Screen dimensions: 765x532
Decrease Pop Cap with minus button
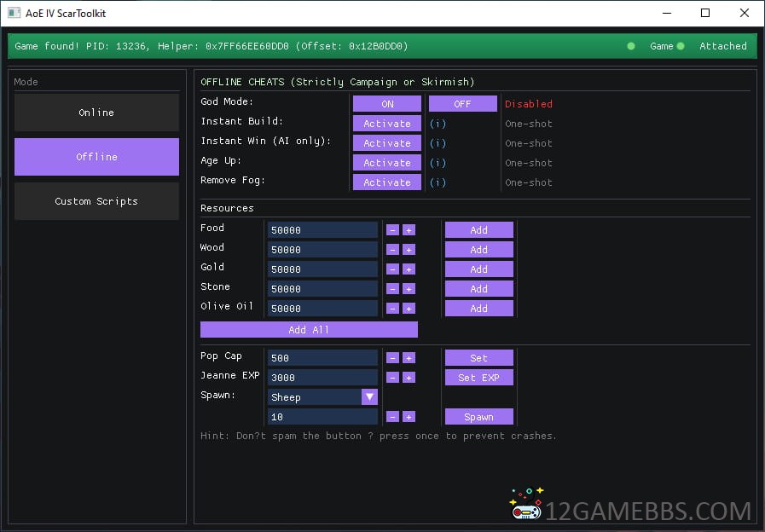pos(392,358)
